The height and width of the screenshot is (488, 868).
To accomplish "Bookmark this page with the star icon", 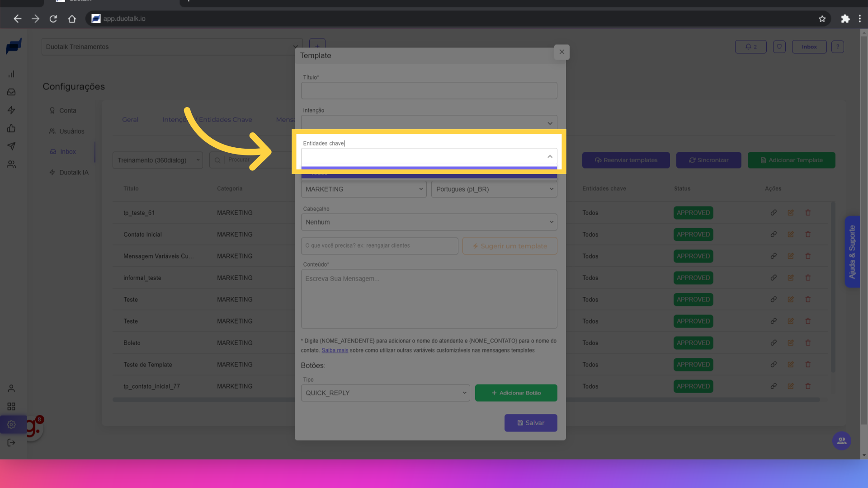I will coord(822,19).
